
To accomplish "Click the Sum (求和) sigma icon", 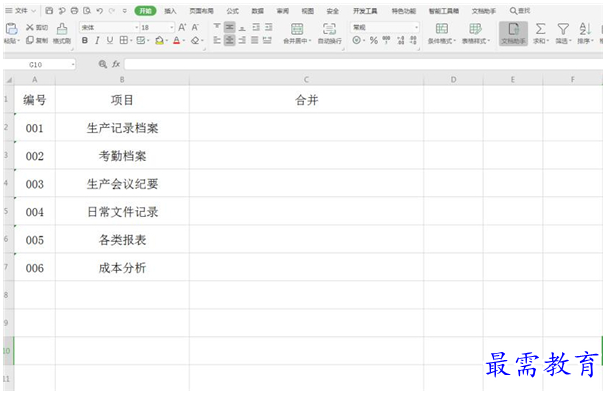I will [x=540, y=29].
